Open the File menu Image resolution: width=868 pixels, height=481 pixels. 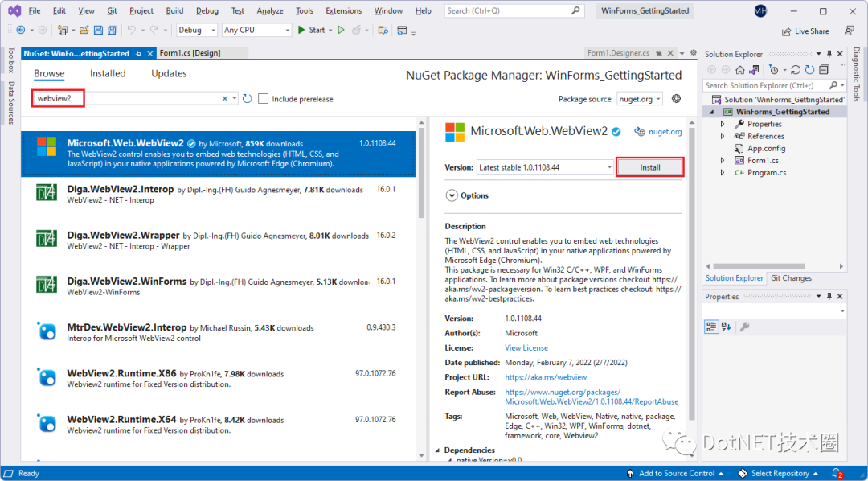coord(34,11)
